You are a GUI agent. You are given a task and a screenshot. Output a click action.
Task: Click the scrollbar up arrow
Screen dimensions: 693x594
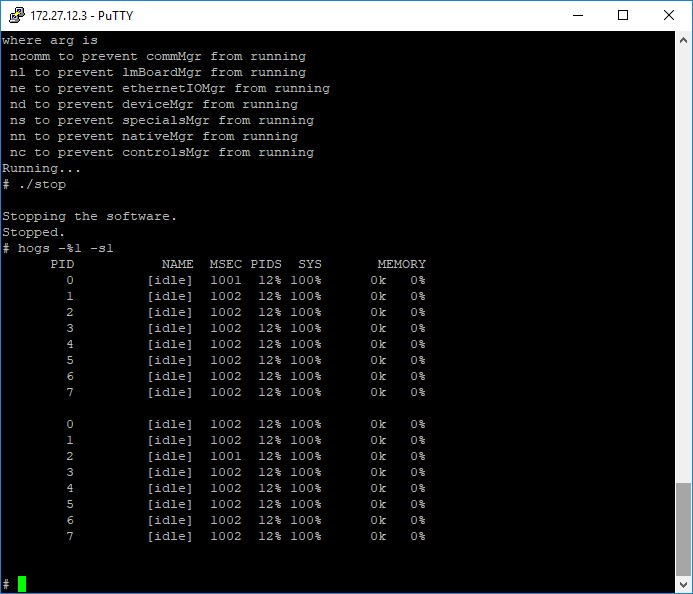coord(684,40)
